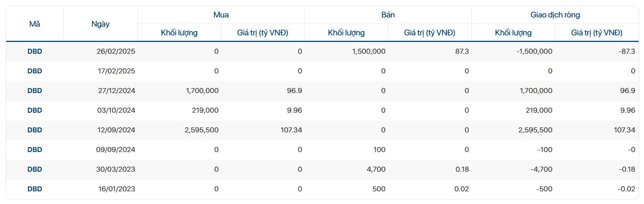The image size is (644, 204).
Task: Select the net value cell showing -0.18
Action: pos(626,169)
